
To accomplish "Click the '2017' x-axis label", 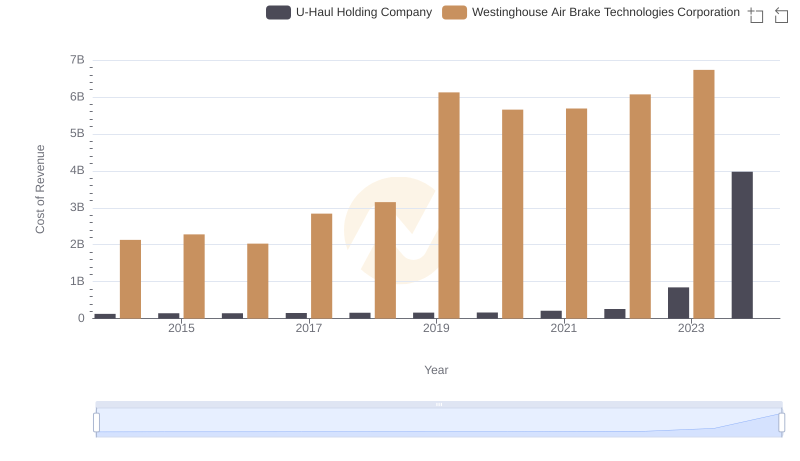I will 309,328.
